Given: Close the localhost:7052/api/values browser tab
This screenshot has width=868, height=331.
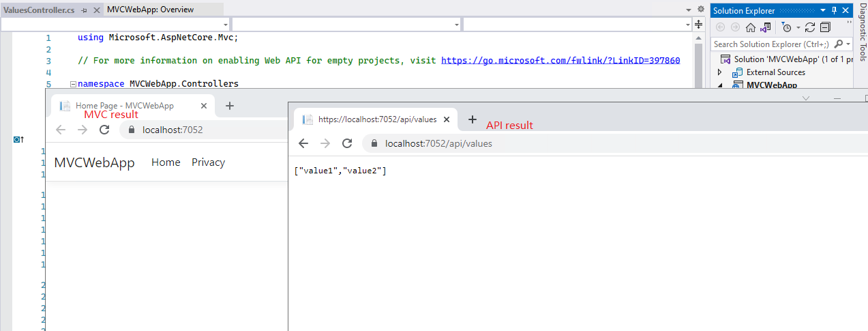Looking at the screenshot, I should [x=447, y=119].
